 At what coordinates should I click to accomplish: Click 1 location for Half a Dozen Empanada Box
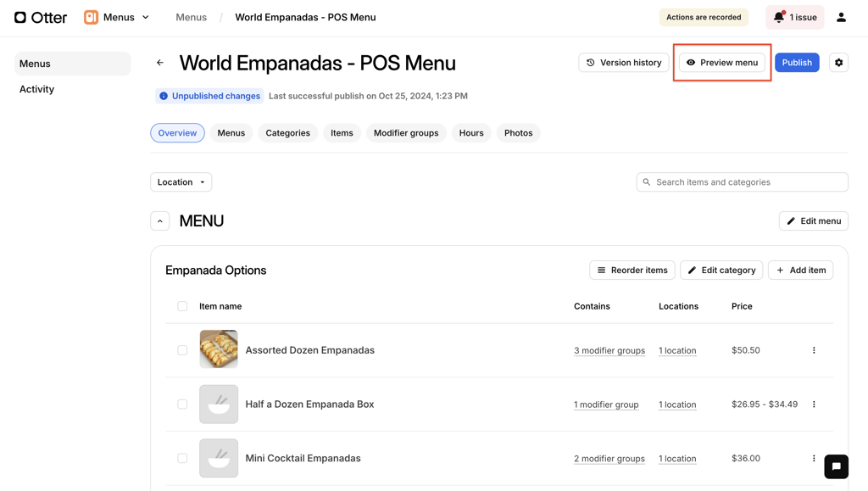pos(677,405)
